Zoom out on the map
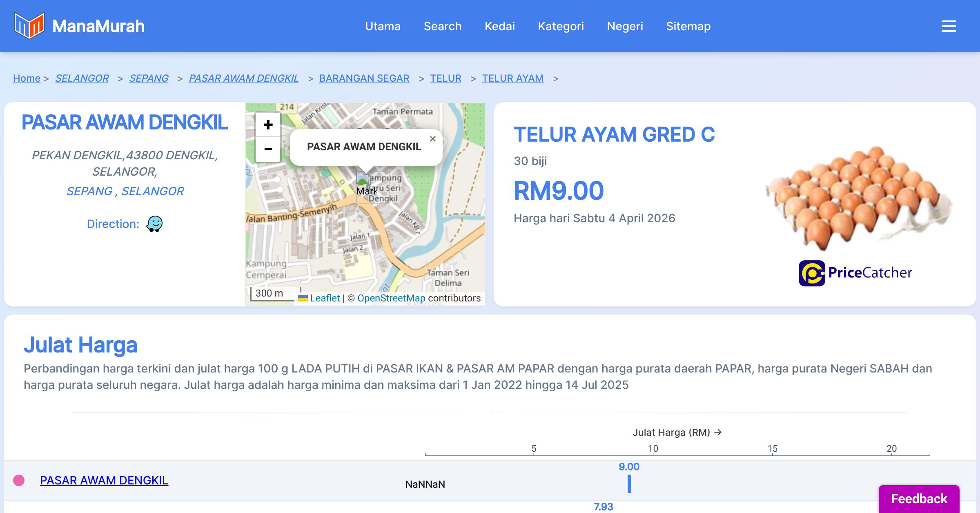980x513 pixels. [268, 149]
